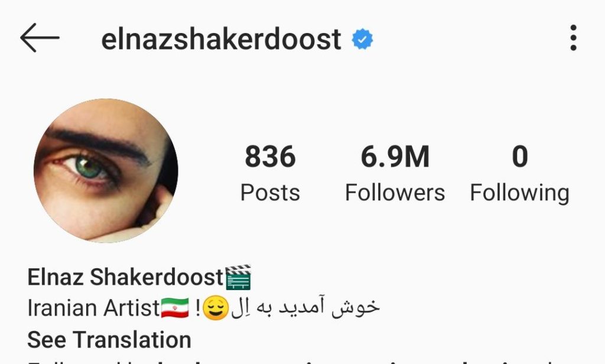Screen dimensions: 605x364
Task: Tap the 0 following count
Action: click(x=520, y=157)
